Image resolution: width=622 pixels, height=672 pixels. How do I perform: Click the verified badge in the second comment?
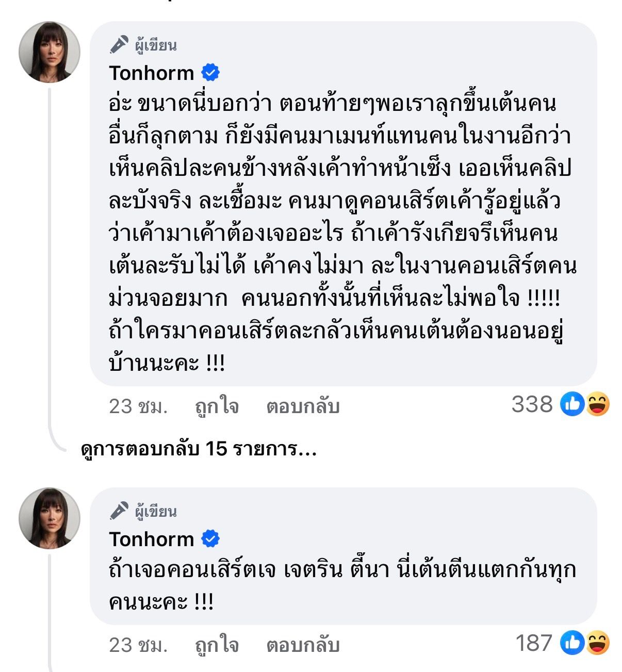coord(210,539)
